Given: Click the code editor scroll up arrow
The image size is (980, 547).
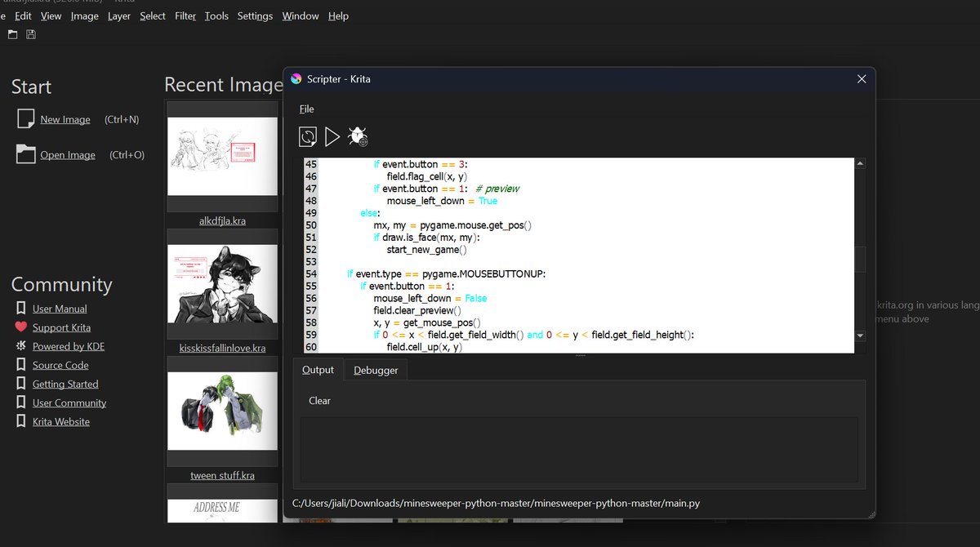Looking at the screenshot, I should tap(860, 163).
